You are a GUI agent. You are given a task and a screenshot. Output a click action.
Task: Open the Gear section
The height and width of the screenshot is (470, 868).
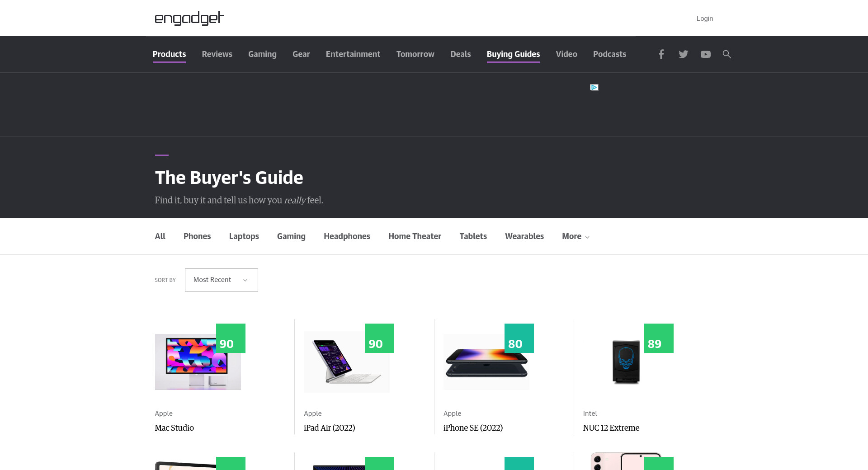(301, 54)
